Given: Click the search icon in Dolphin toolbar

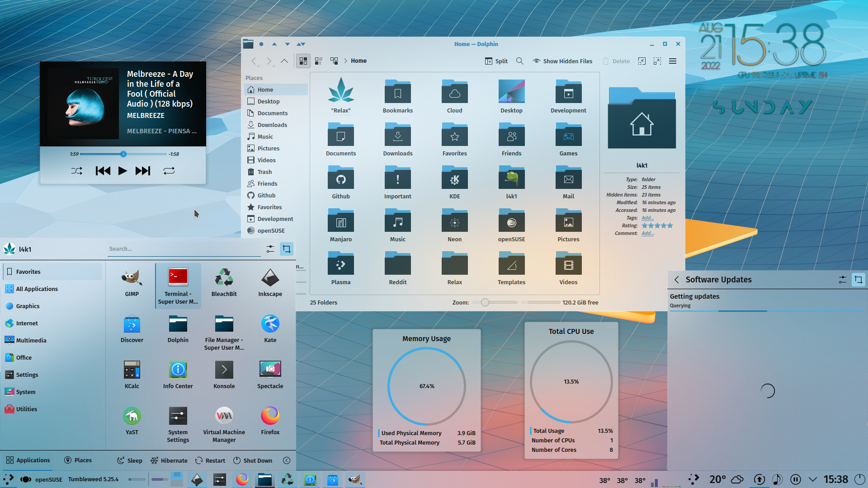Looking at the screenshot, I should pos(520,61).
